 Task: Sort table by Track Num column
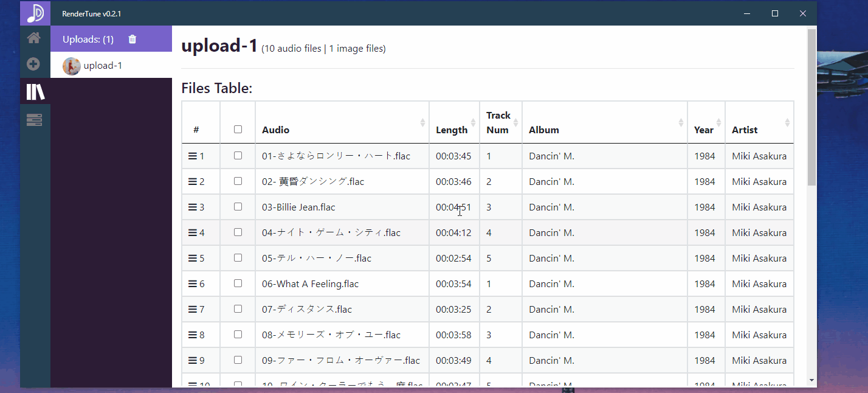point(501,122)
